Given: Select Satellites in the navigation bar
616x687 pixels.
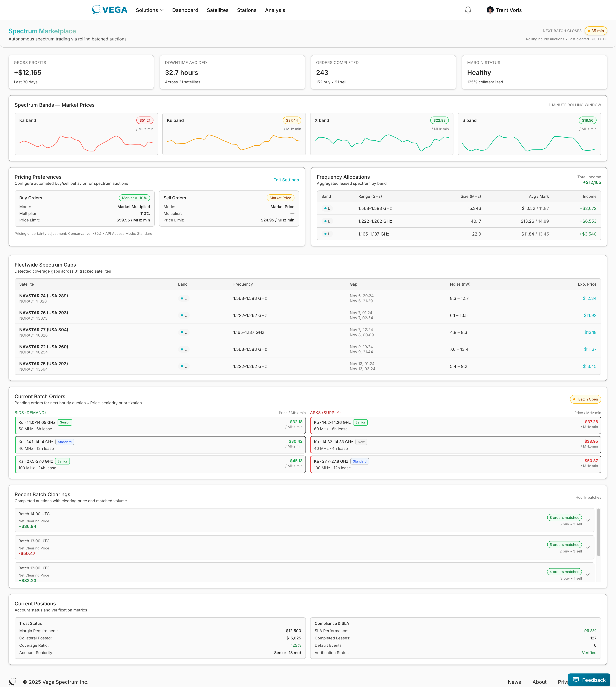Looking at the screenshot, I should coord(217,10).
